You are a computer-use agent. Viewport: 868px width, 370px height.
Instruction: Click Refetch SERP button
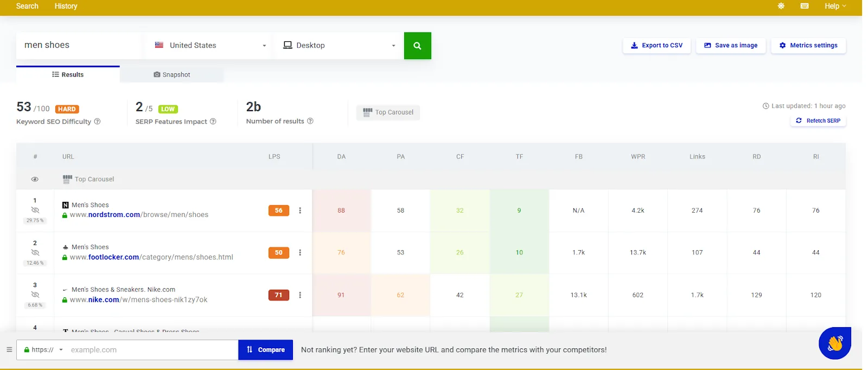pos(818,120)
